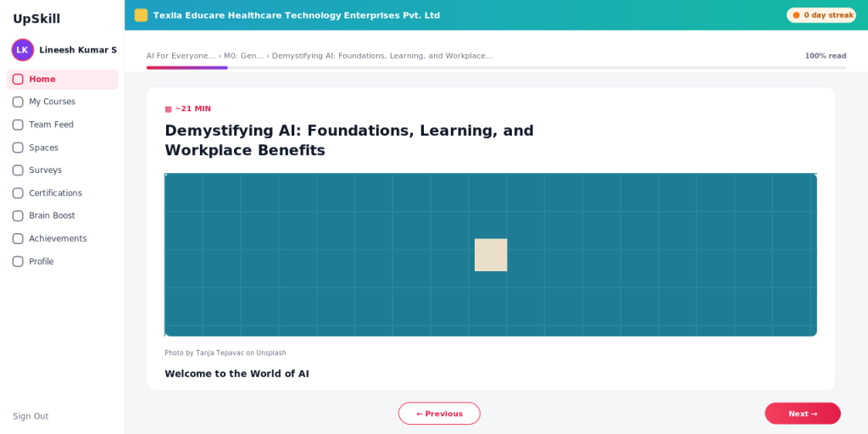
Task: Click the Lineesh Kumar S username
Action: point(78,50)
